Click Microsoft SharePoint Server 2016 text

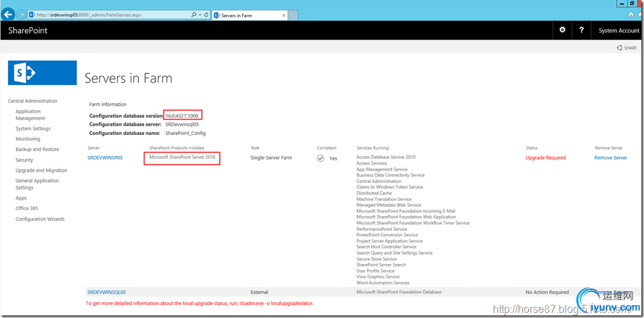coord(182,157)
